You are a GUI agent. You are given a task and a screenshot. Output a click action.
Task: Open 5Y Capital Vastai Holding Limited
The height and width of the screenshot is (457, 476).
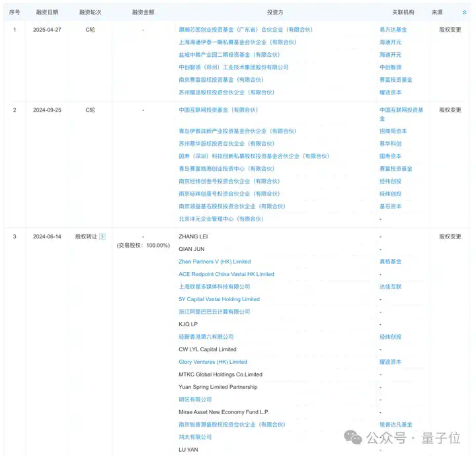click(219, 299)
